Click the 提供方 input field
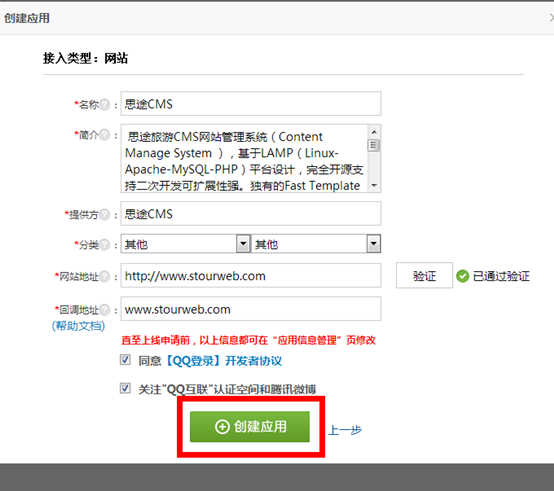Viewport: 554px width, 491px height. coord(251,213)
